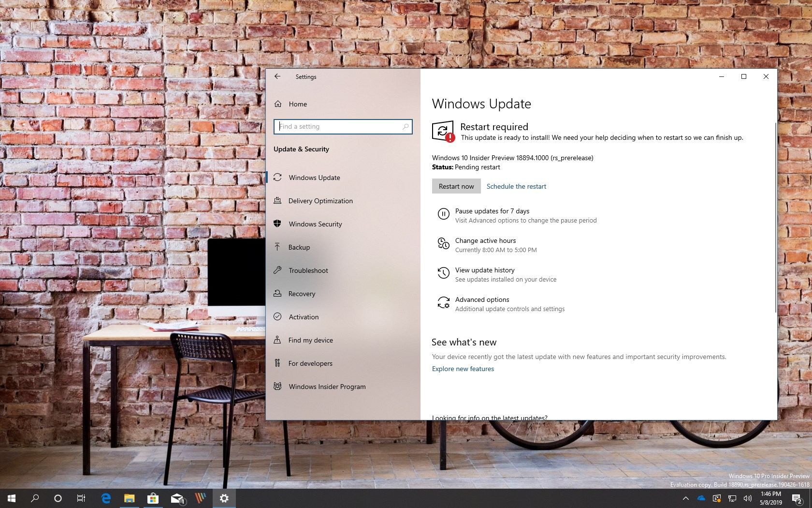
Task: Click the update history clock icon
Action: pyautogui.click(x=443, y=273)
